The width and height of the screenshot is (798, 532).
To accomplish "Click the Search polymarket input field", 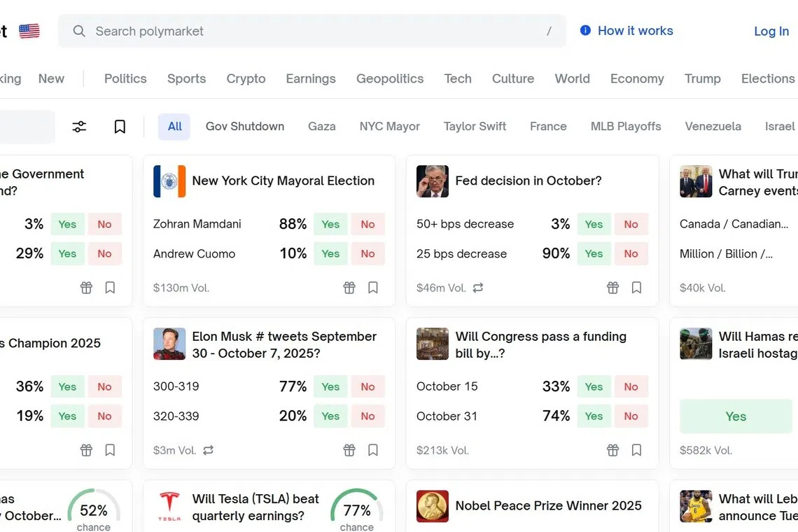I will [280, 31].
